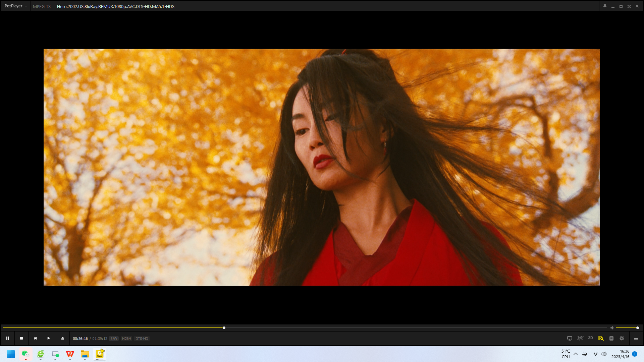Expand the hidden system tray icons
This screenshot has height=362, width=644.
(576, 354)
